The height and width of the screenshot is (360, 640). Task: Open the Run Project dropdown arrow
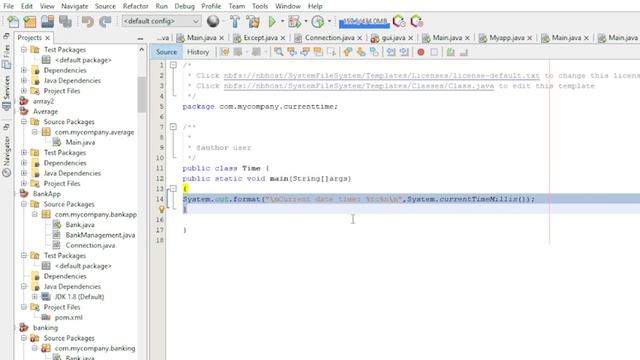282,21
